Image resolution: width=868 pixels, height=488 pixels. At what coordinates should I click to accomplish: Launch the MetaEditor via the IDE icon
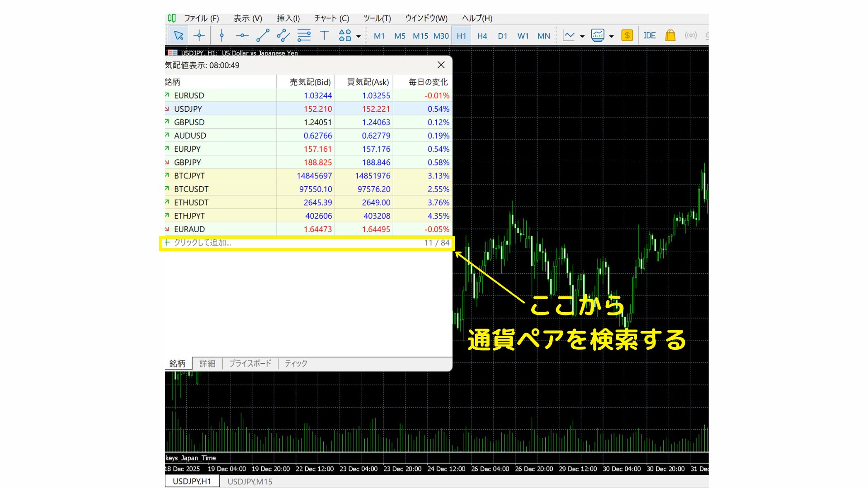coord(650,35)
